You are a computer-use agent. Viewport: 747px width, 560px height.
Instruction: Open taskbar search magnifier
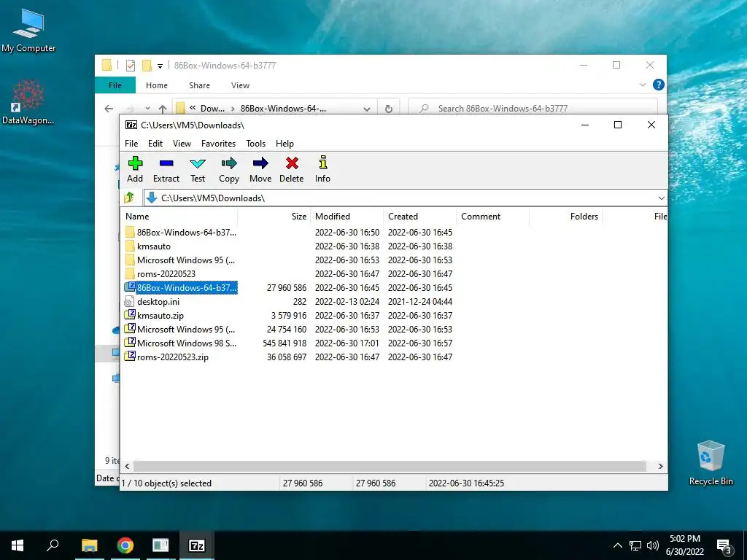tap(53, 545)
